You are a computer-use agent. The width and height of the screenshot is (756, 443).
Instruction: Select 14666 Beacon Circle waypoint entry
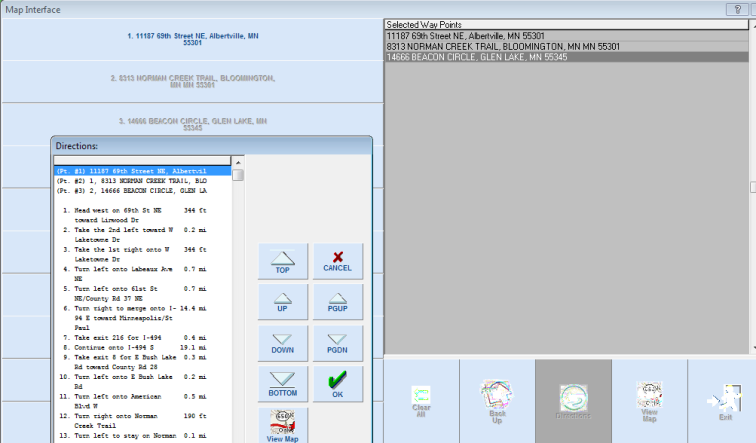click(x=477, y=58)
